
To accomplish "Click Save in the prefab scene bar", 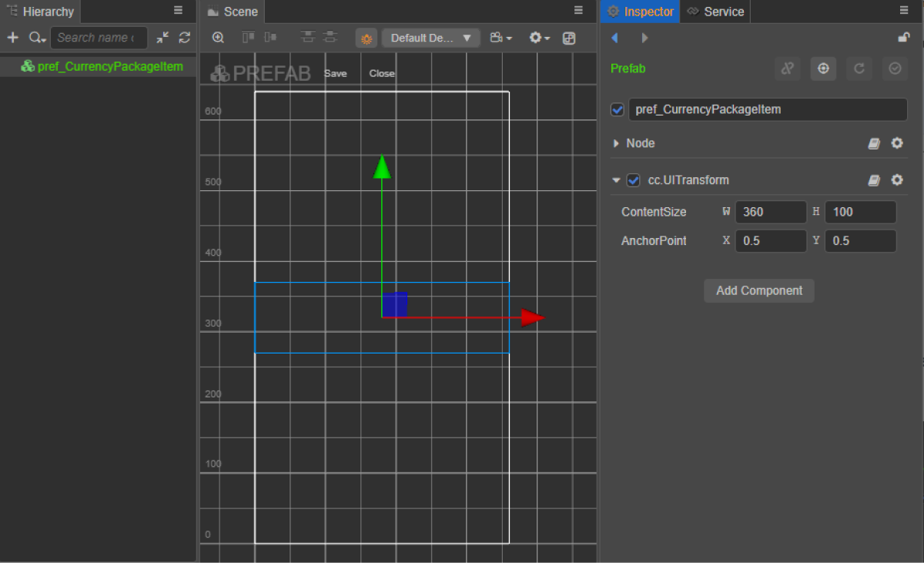I will pos(335,74).
